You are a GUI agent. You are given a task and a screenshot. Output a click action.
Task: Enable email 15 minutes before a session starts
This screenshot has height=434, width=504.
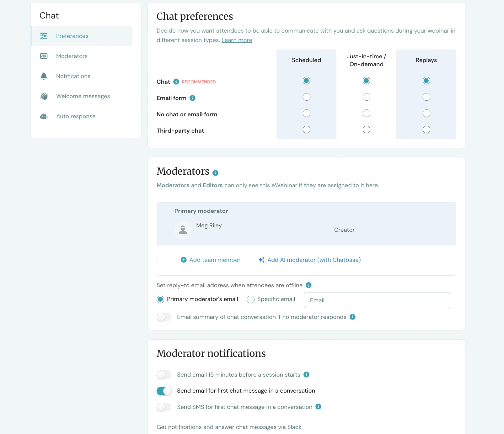(x=164, y=375)
